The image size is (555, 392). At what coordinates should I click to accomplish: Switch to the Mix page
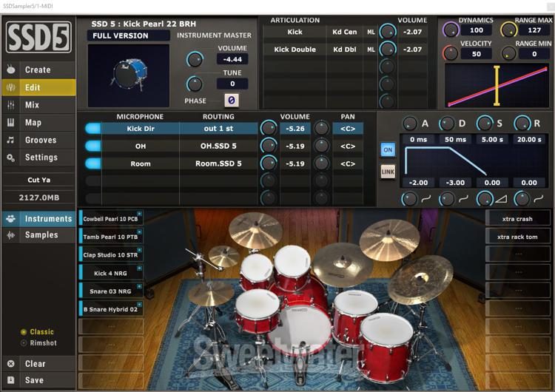click(x=39, y=105)
